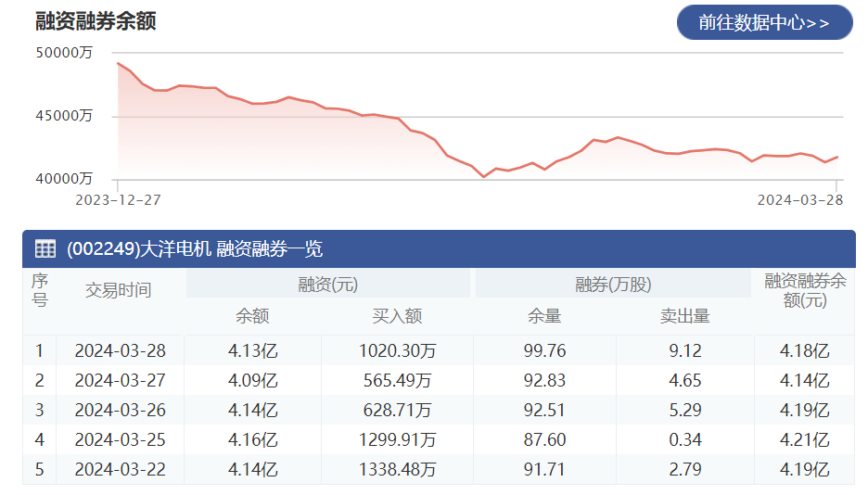Select the 2024-03-27 date cell
The width and height of the screenshot is (868, 495).
(x=121, y=380)
